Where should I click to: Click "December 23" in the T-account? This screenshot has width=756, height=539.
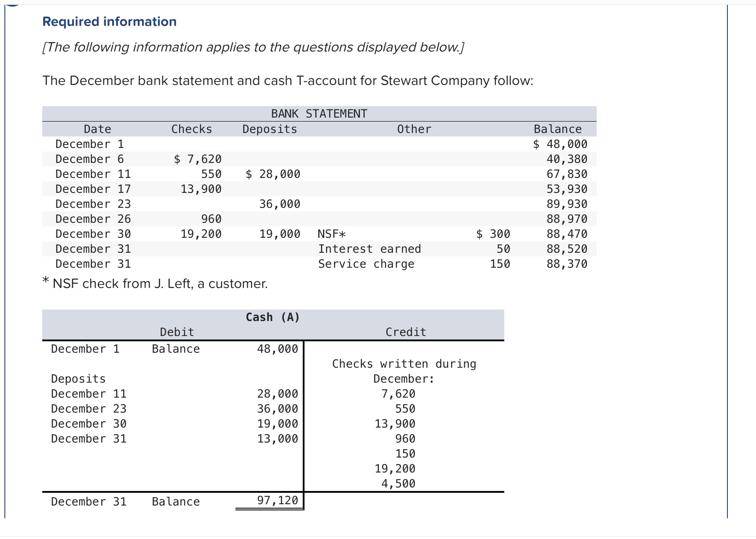89,409
